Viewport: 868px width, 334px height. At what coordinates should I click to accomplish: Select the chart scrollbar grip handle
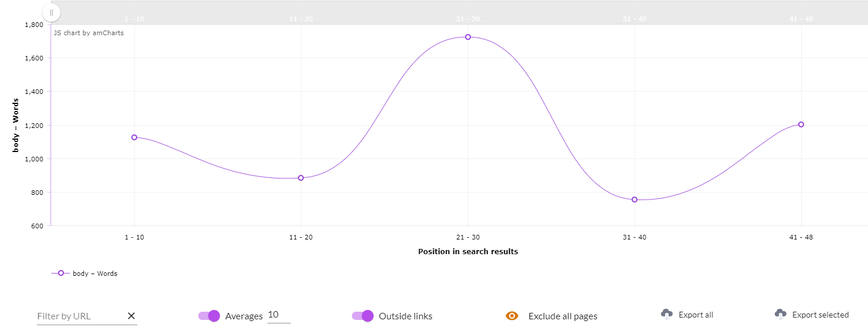pyautogui.click(x=52, y=12)
